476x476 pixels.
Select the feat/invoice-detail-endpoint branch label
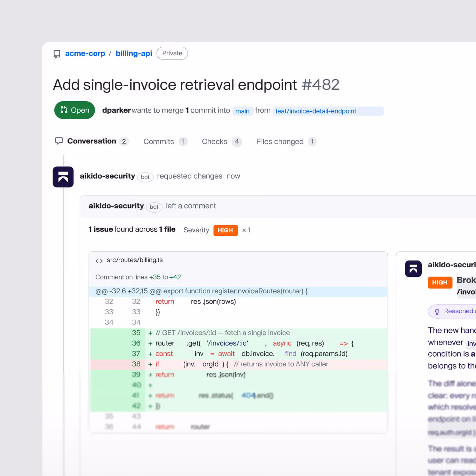tap(328, 111)
